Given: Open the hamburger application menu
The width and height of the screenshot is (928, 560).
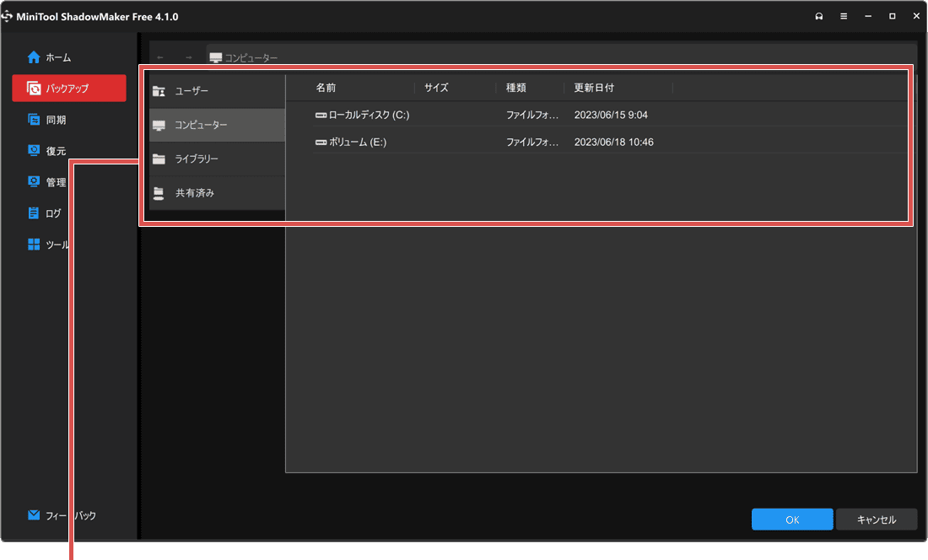Looking at the screenshot, I should click(843, 15).
